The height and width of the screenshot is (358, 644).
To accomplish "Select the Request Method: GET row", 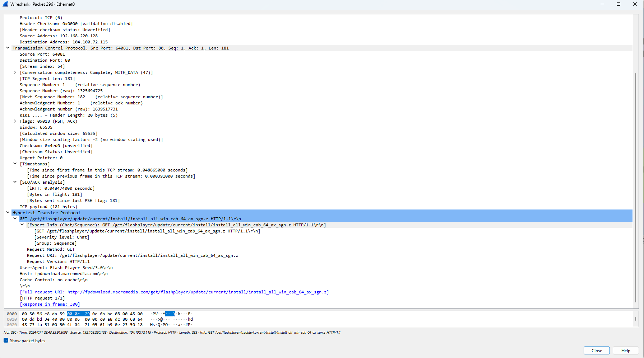I will [51, 249].
